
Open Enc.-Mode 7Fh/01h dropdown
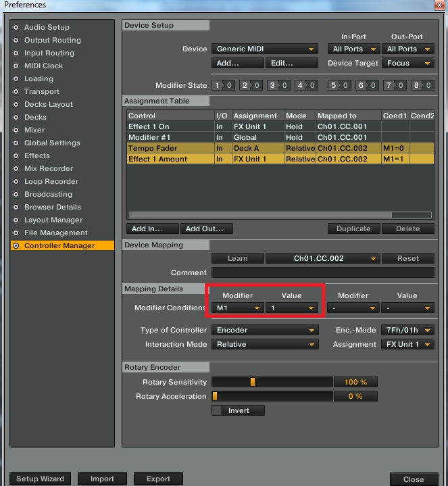point(407,330)
